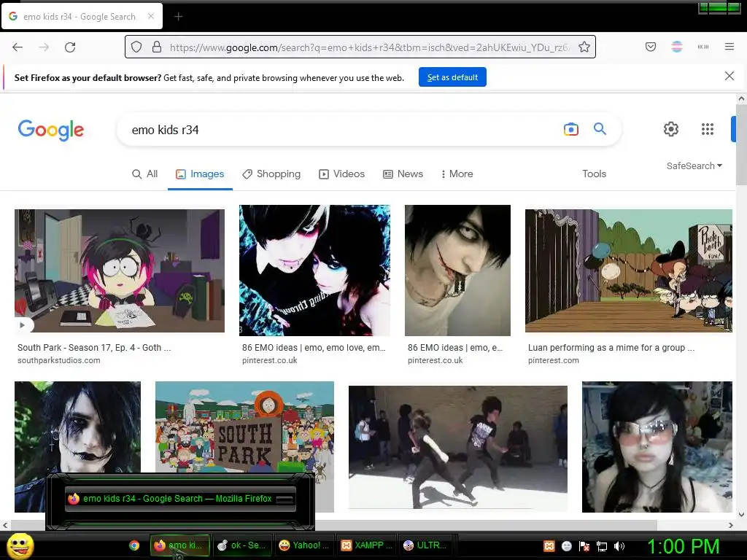The image size is (747, 560).
Task: Click the 1:00 PM taskbar clock
Action: click(x=683, y=546)
